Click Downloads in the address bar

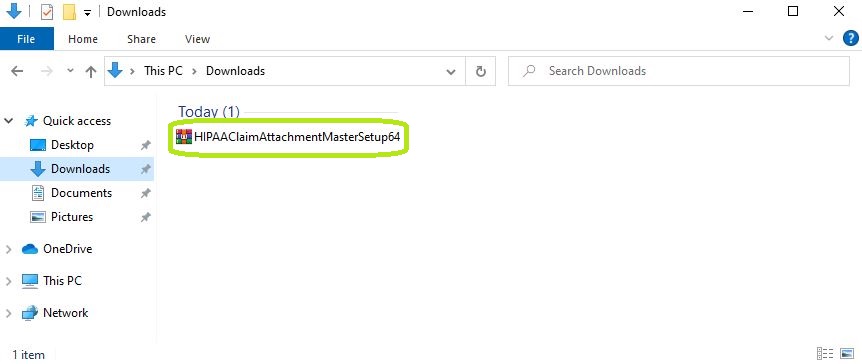[235, 71]
